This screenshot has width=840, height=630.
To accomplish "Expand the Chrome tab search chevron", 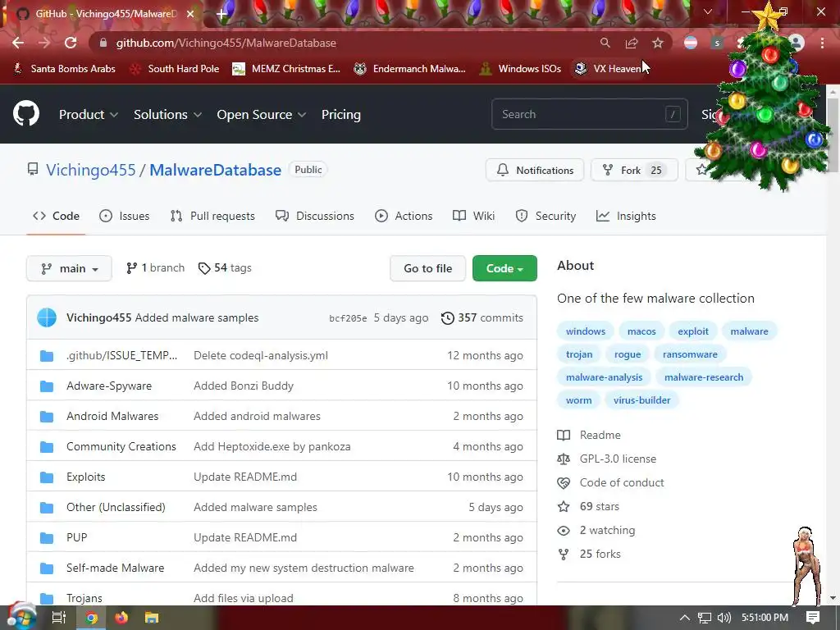I will coord(708,11).
